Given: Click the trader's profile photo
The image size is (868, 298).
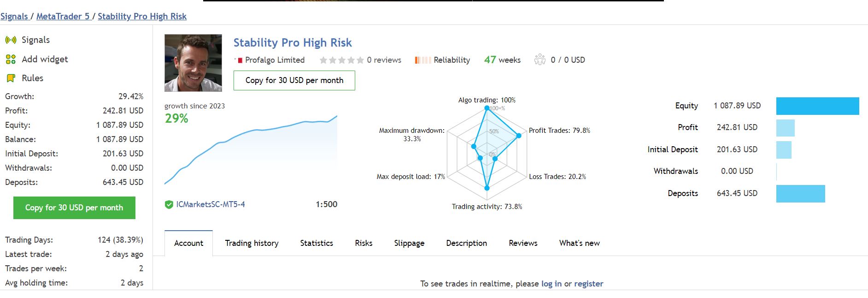Looking at the screenshot, I should 192,62.
